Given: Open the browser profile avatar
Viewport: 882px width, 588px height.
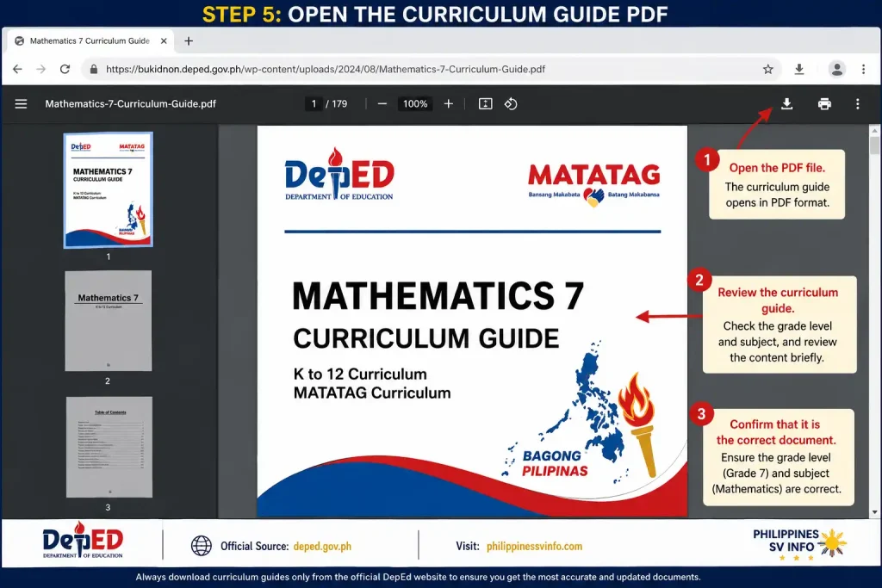Looking at the screenshot, I should pyautogui.click(x=837, y=69).
